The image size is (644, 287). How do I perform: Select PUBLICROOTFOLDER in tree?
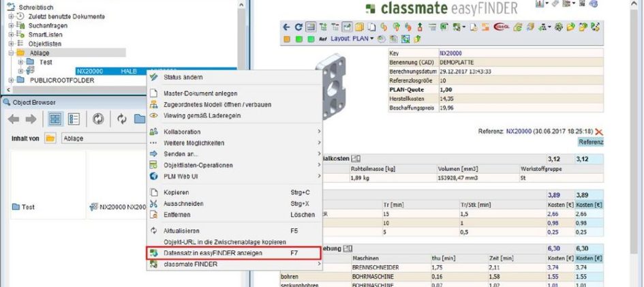coord(62,80)
